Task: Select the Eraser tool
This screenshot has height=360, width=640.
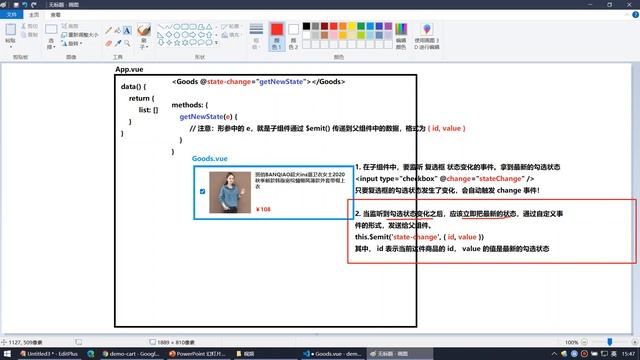Action: point(109,43)
